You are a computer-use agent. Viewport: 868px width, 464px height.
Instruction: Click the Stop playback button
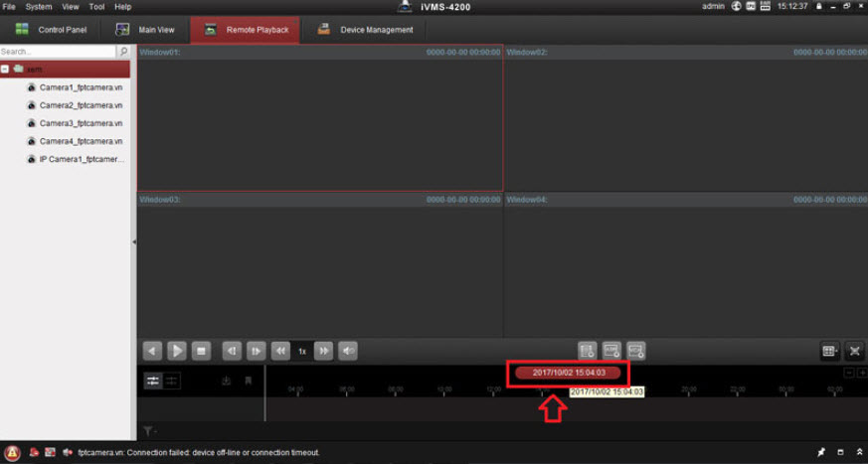point(201,351)
